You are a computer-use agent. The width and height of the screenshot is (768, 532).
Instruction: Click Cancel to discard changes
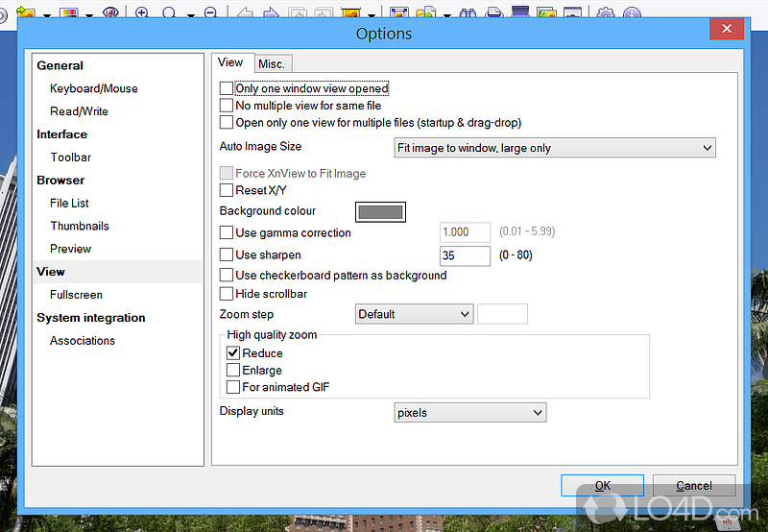694,485
